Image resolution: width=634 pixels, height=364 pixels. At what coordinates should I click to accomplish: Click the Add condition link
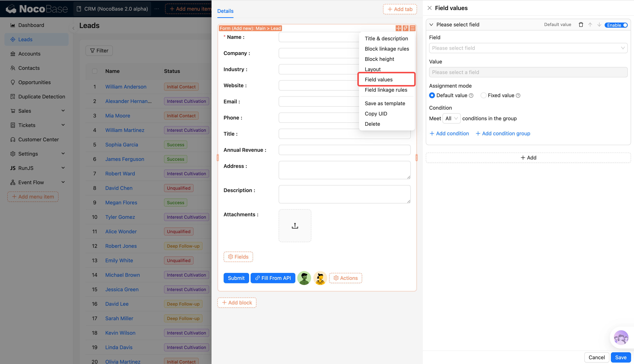point(449,133)
